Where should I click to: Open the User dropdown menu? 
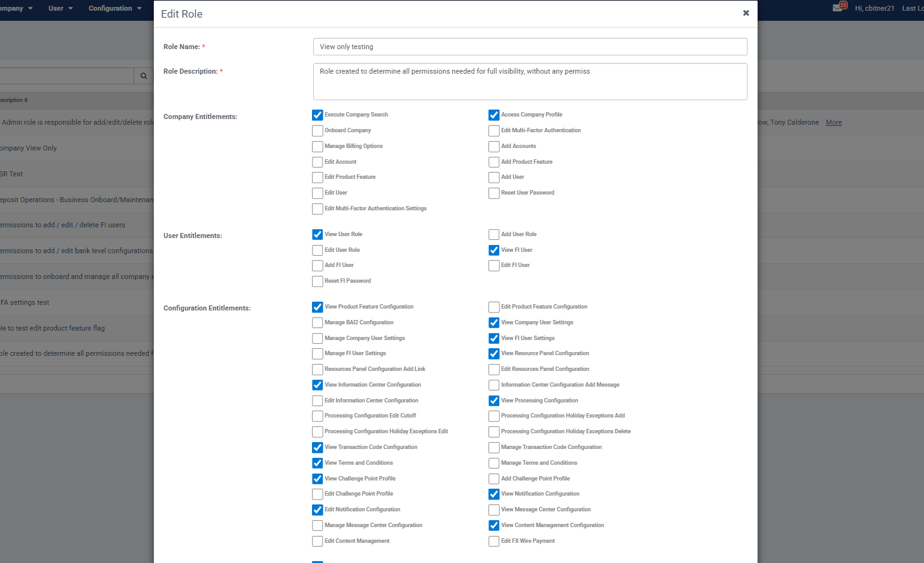(x=60, y=8)
